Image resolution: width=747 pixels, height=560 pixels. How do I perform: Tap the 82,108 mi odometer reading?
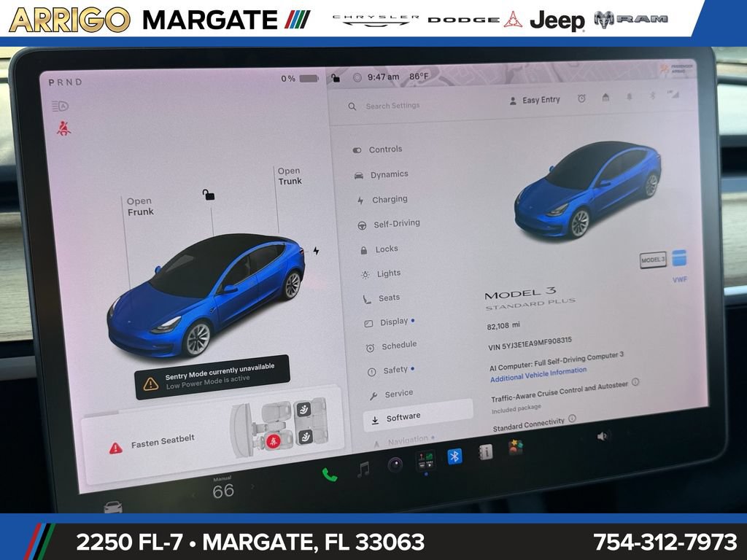[x=503, y=326]
